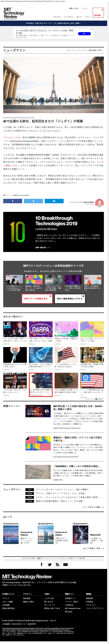
Task: Open footer email newsletter icon
Action: click(x=65, y=565)
